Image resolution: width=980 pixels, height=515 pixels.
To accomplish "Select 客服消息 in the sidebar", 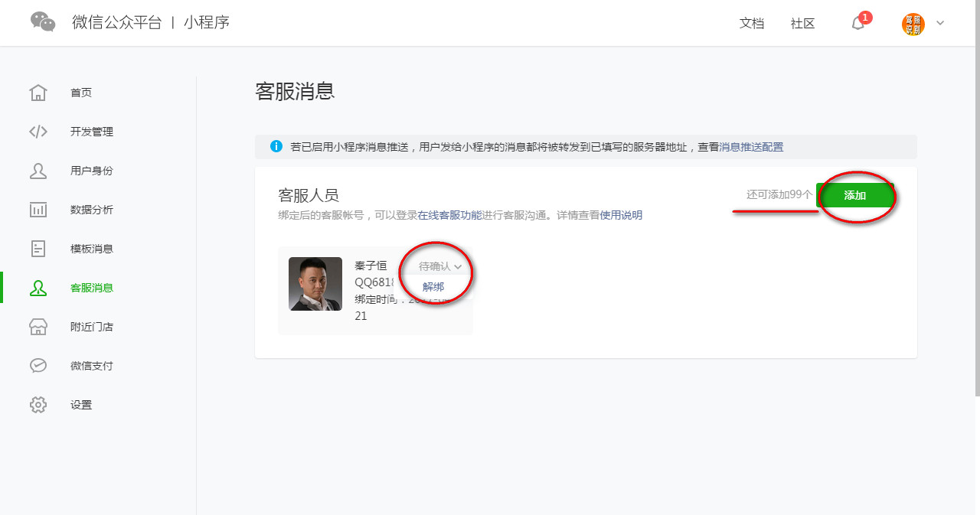I will 92,288.
